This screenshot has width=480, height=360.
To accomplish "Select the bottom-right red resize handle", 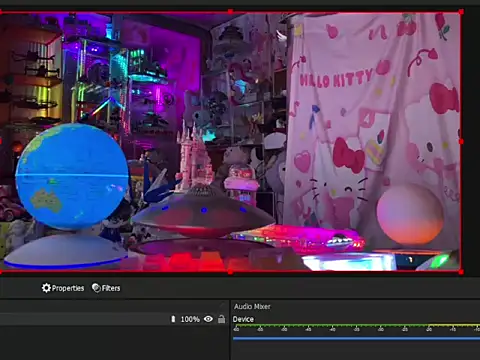I will [x=461, y=272].
